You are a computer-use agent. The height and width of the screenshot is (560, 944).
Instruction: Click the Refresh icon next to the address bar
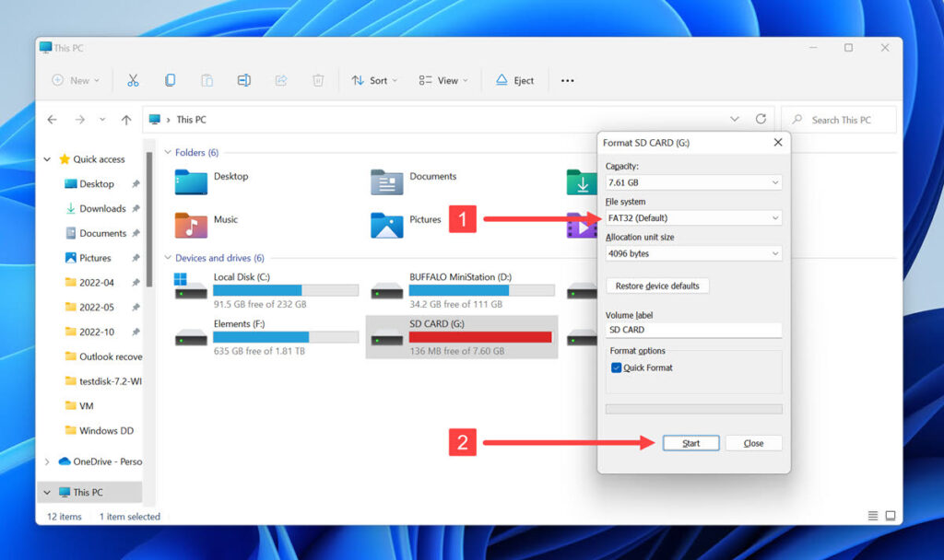point(761,119)
